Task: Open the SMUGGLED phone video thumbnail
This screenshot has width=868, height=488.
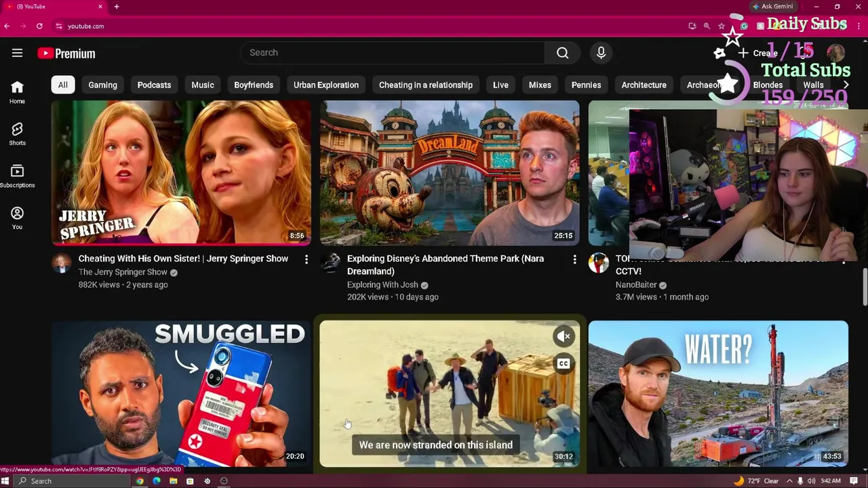Action: (181, 394)
